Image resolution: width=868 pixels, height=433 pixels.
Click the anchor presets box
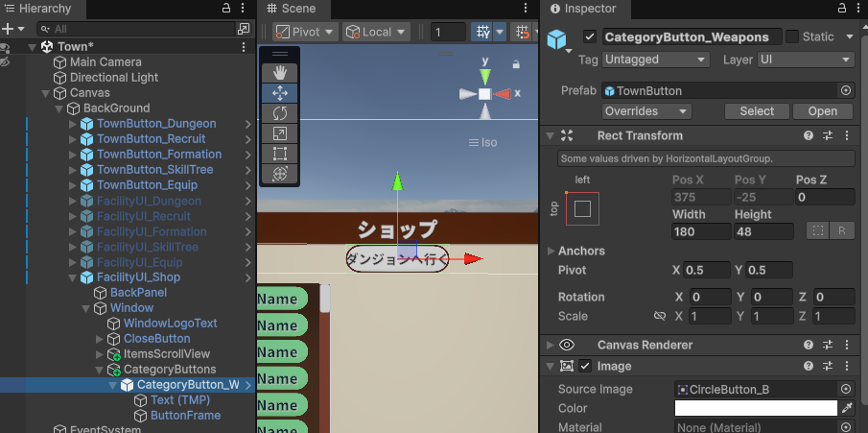pyautogui.click(x=582, y=208)
